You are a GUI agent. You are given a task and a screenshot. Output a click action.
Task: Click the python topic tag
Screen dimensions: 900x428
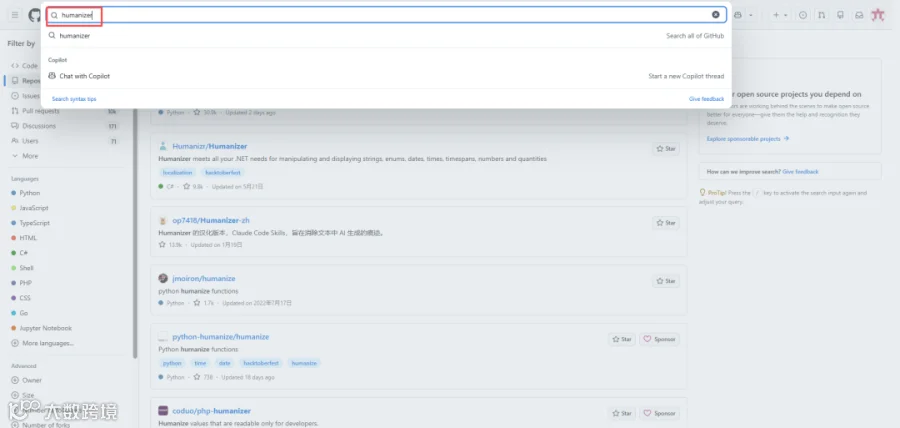(x=172, y=363)
